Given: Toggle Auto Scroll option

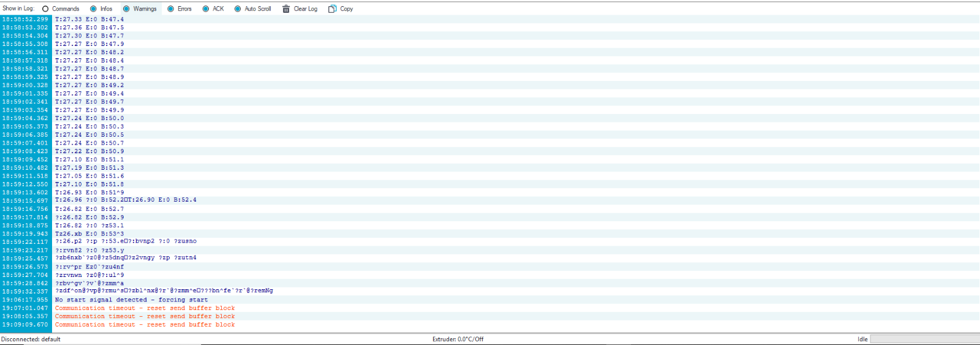Looking at the screenshot, I should tap(252, 9).
